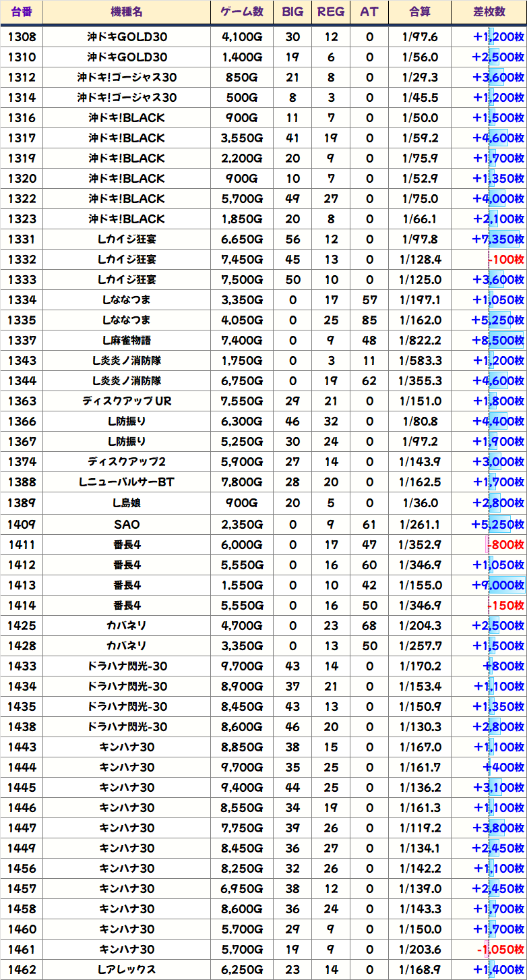The image size is (527, 980).
Task: Select machine number 1320 cell
Action: click(x=22, y=179)
